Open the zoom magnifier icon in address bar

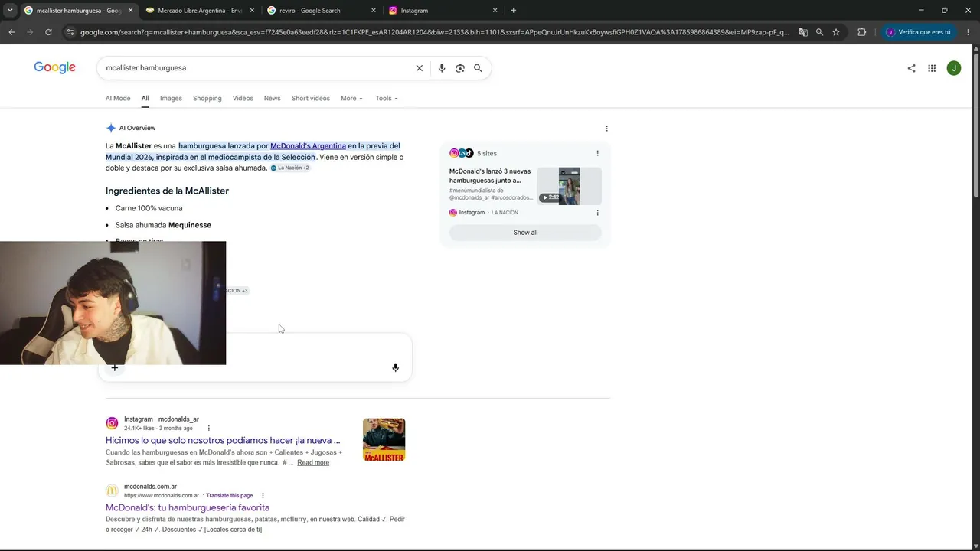819,32
